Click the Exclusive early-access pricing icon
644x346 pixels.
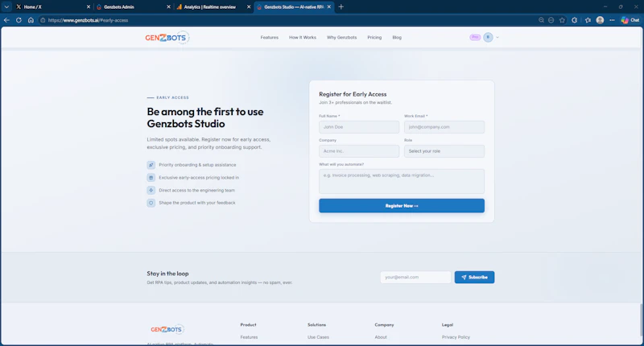151,178
